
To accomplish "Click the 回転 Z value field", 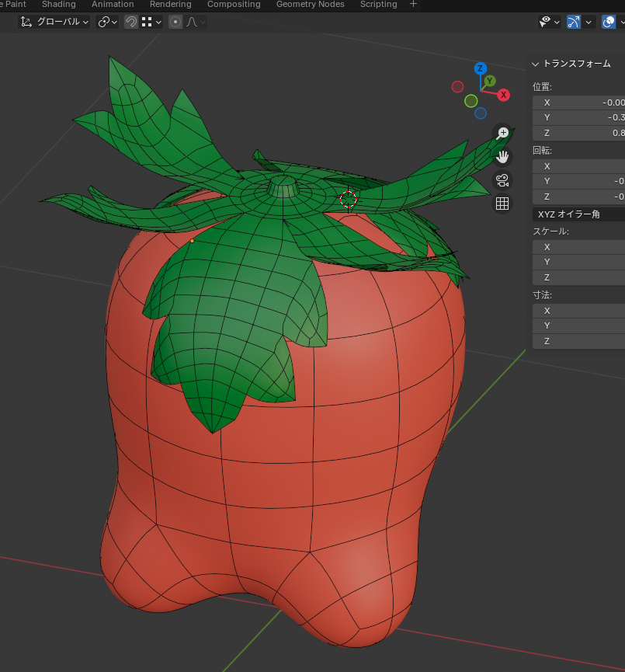I will click(578, 197).
